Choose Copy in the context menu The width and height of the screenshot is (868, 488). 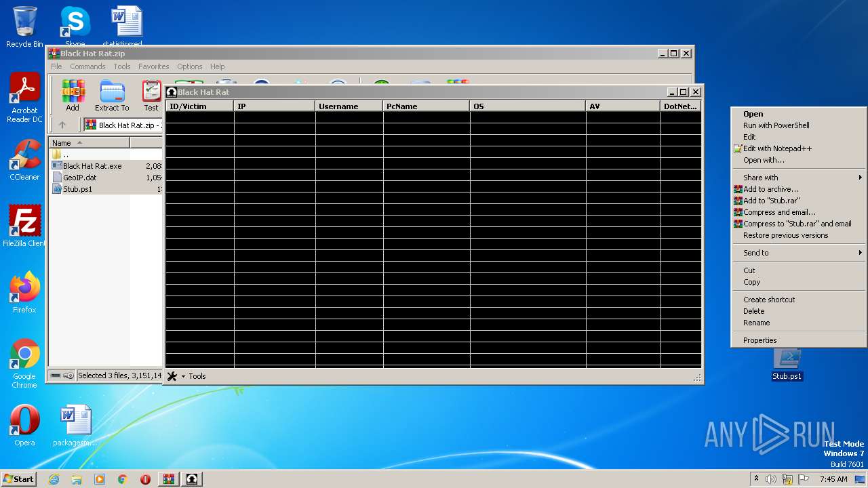point(798,282)
